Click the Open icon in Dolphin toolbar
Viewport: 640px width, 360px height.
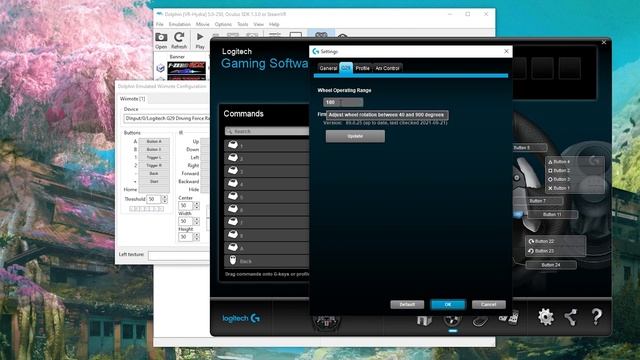coord(161,40)
